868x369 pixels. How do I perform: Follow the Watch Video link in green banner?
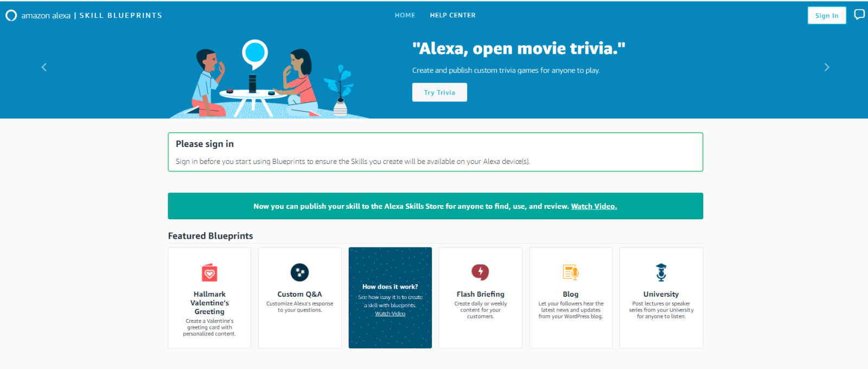[x=594, y=206]
